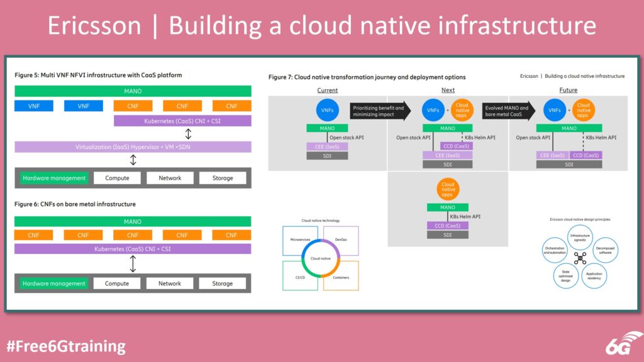The height and width of the screenshot is (362, 644).
Task: Click the SDI box under Current
Action: coord(327,156)
